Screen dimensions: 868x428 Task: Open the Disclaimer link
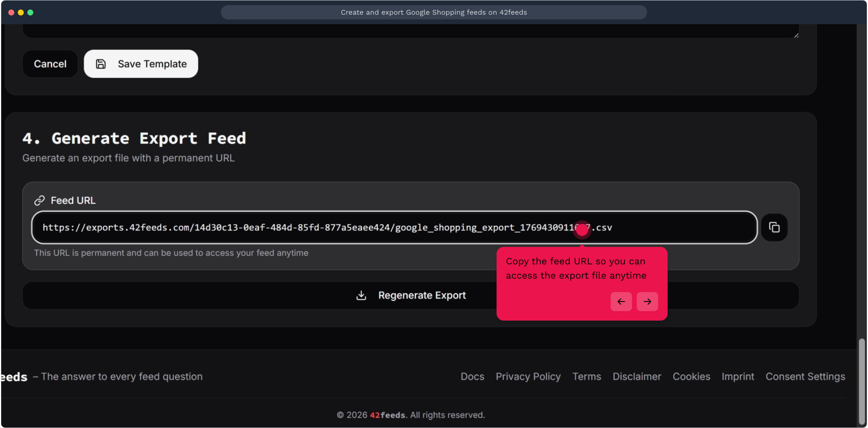point(637,376)
